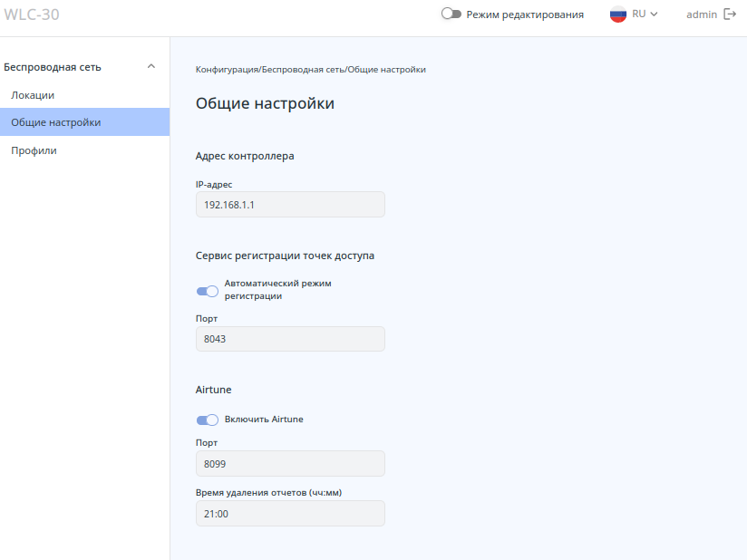Disable automatic registration mode toggle

pos(208,291)
